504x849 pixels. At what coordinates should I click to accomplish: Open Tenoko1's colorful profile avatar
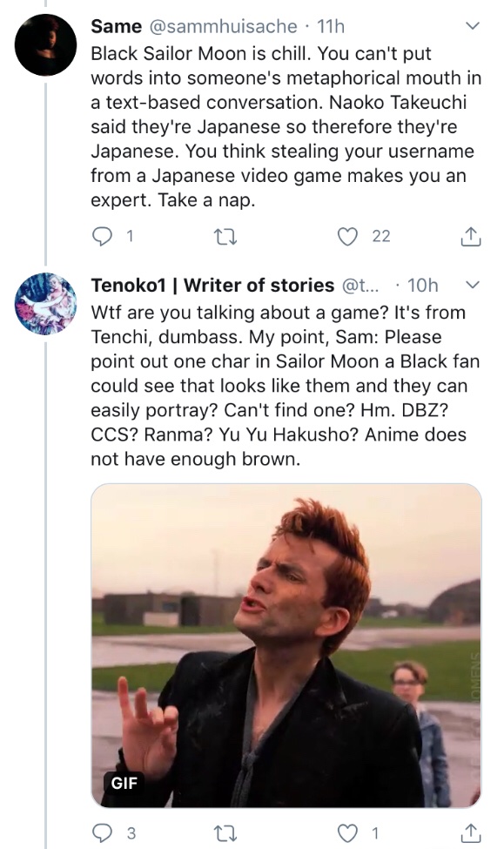click(x=45, y=304)
